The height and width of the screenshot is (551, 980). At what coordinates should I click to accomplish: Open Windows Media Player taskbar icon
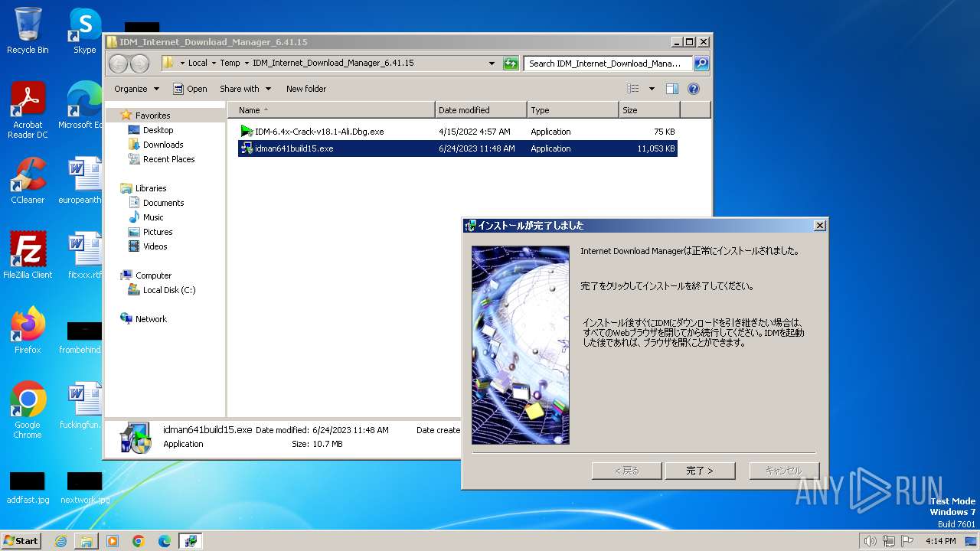(113, 541)
